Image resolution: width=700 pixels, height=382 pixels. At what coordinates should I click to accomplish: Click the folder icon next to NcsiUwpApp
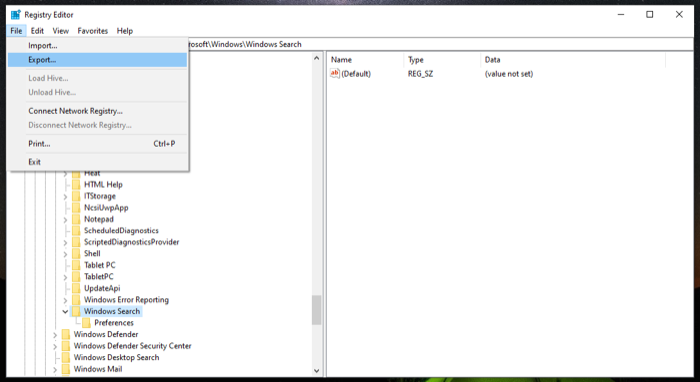(x=76, y=208)
